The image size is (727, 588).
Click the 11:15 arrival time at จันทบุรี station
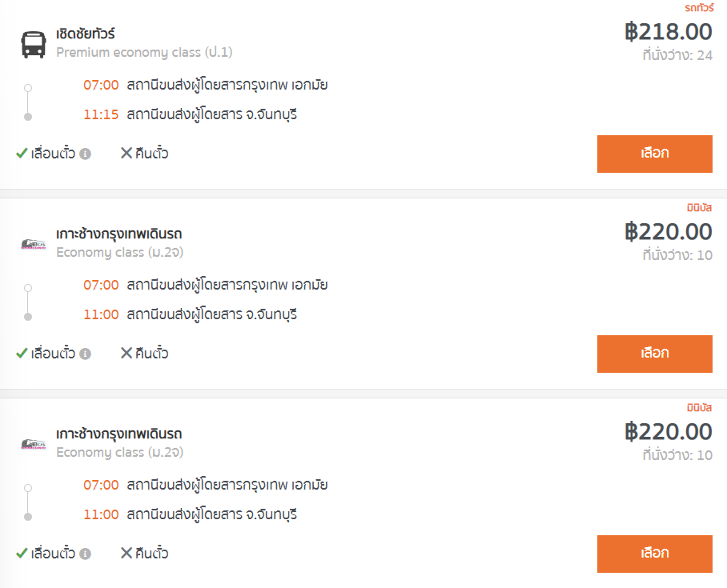point(101,114)
